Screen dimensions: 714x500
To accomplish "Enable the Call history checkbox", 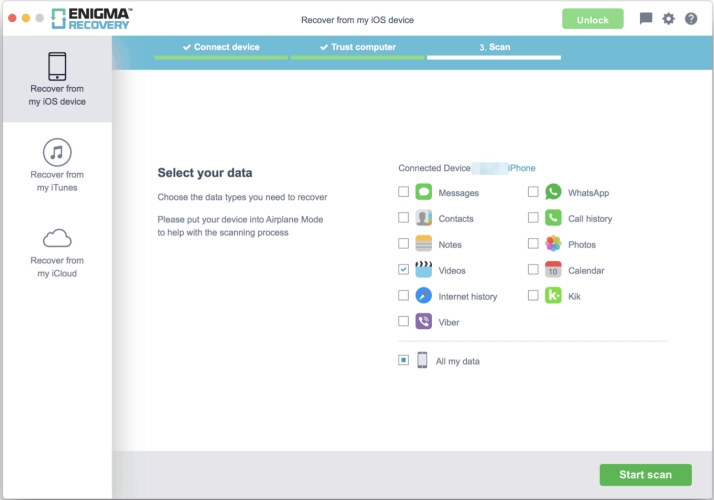I will pyautogui.click(x=533, y=218).
